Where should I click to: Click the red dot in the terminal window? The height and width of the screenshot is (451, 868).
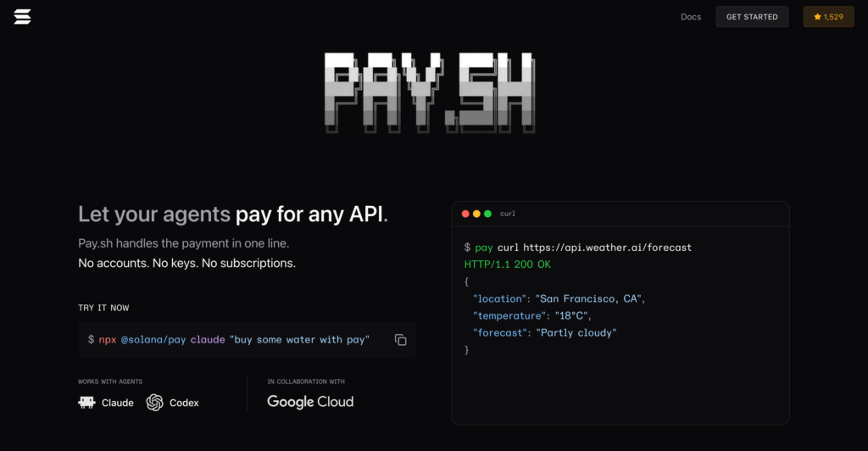click(465, 214)
